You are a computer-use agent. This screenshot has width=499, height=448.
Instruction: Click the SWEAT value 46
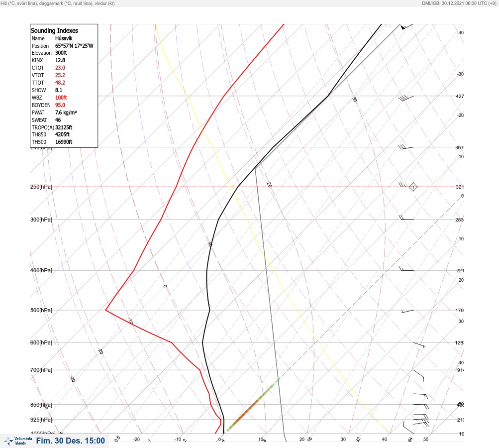tap(58, 120)
